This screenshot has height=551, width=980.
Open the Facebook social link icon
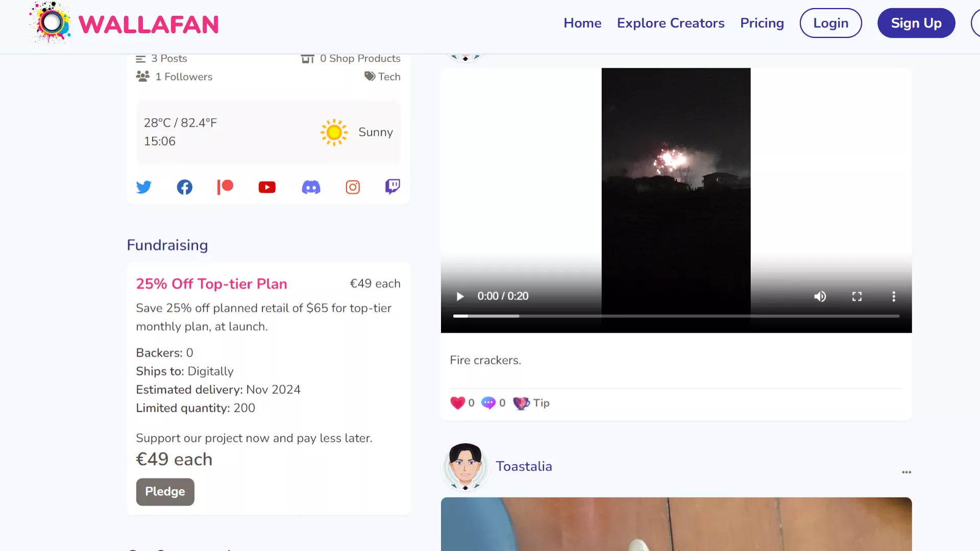pos(185,187)
